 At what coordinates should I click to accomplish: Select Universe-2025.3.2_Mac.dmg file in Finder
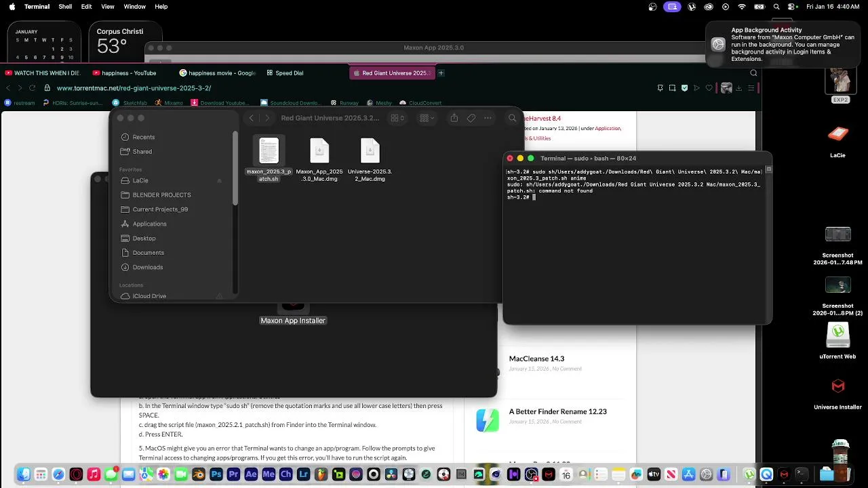pos(370,160)
